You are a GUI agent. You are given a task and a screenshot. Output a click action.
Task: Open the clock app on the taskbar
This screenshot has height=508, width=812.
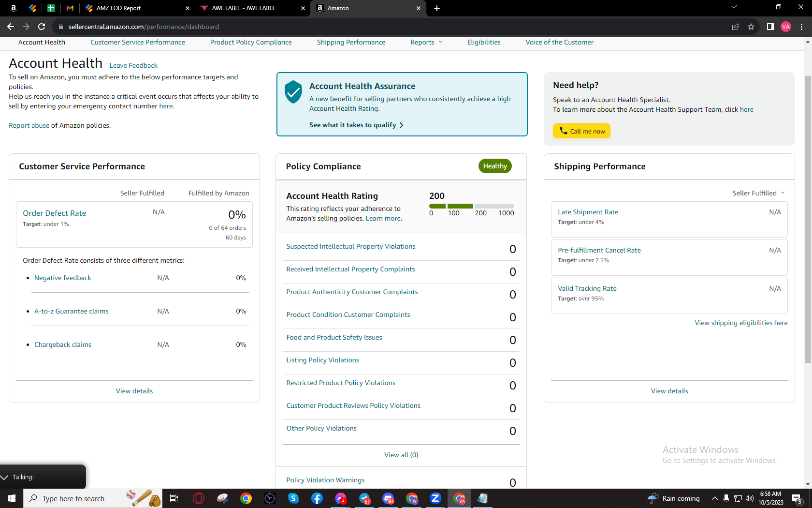coord(270,498)
